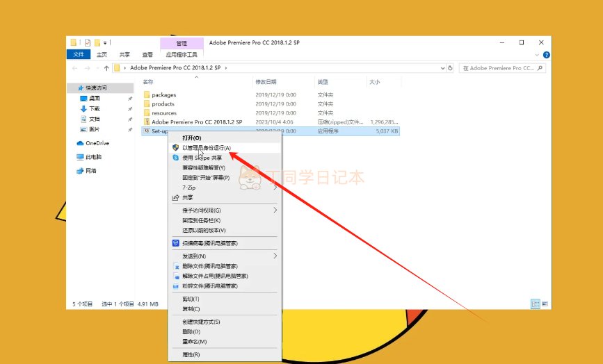This screenshot has height=364, width=603.
Task: Click the 网络 network icon in the sidebar
Action: click(80, 171)
